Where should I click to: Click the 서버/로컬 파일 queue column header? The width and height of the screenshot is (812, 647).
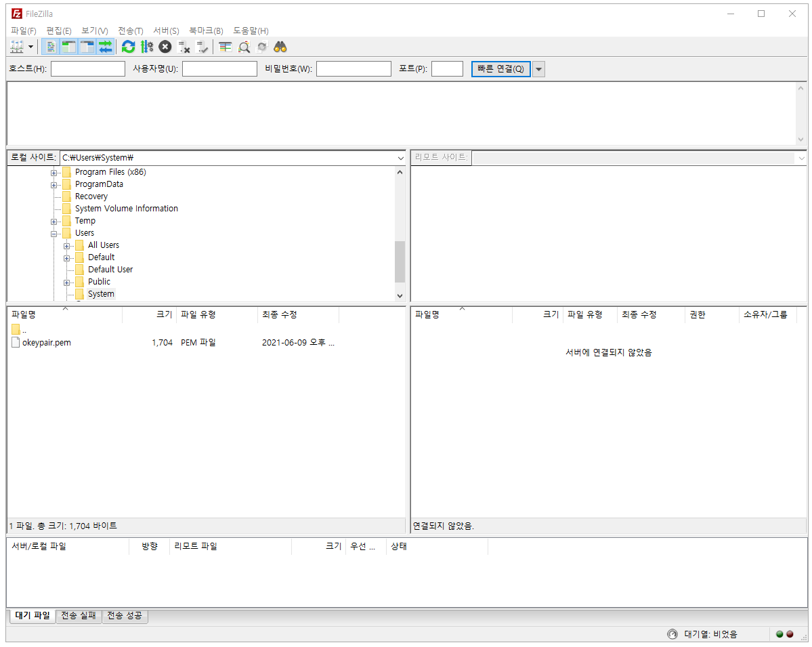pyautogui.click(x=68, y=547)
